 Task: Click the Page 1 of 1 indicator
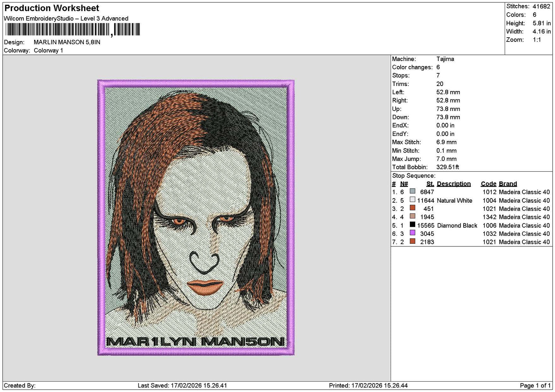(x=535, y=385)
